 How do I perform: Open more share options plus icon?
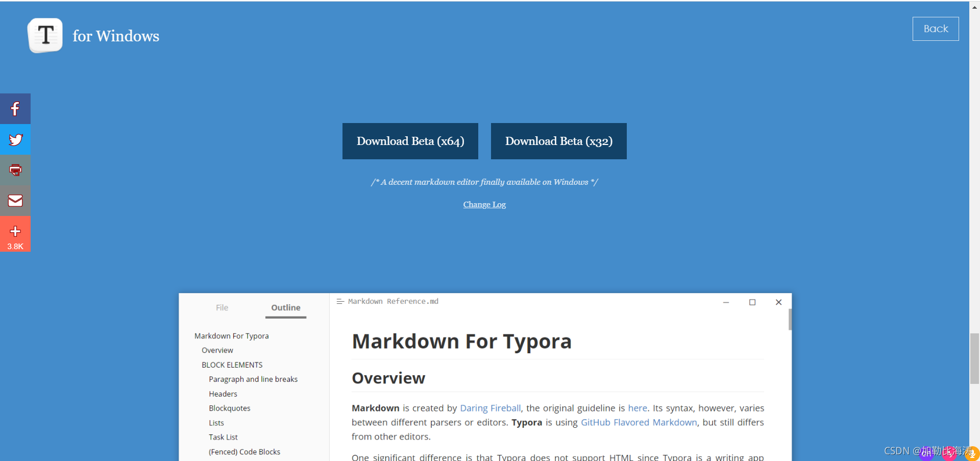(x=15, y=231)
